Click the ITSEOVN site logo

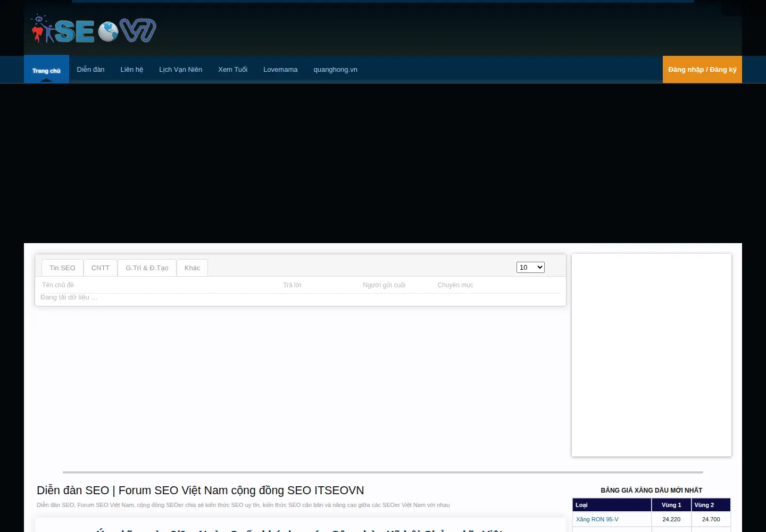94,29
